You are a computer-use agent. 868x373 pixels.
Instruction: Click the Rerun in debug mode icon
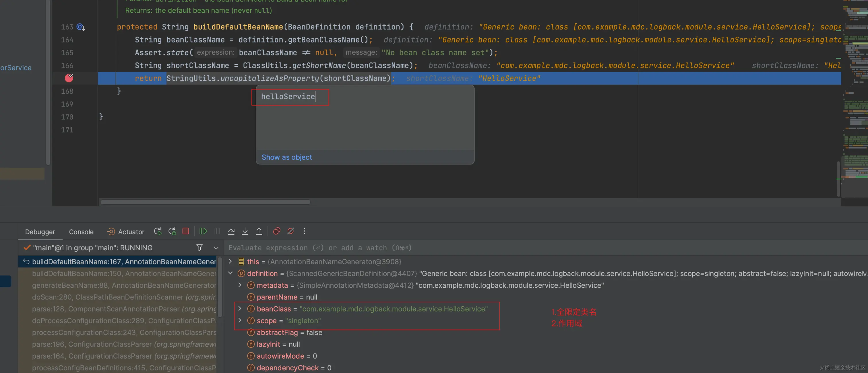172,231
